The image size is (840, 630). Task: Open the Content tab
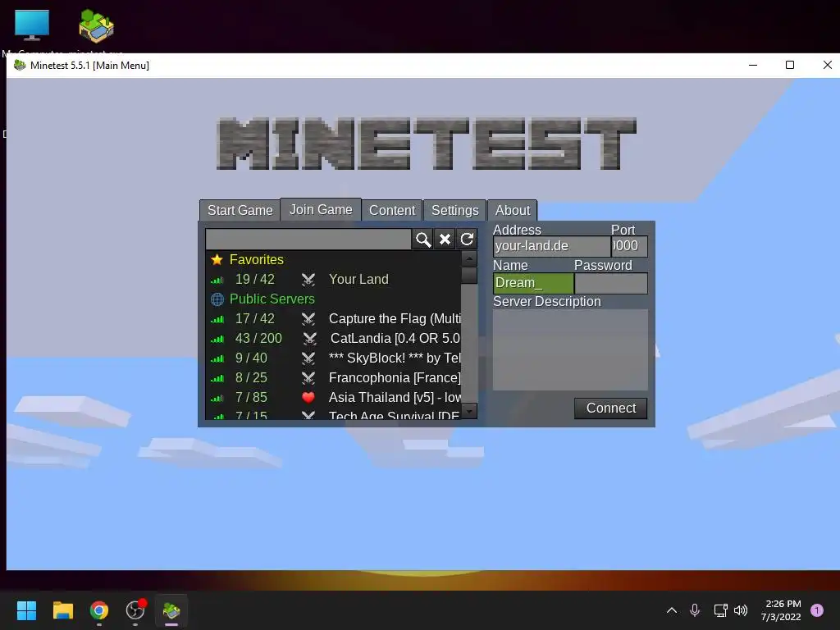coord(392,210)
